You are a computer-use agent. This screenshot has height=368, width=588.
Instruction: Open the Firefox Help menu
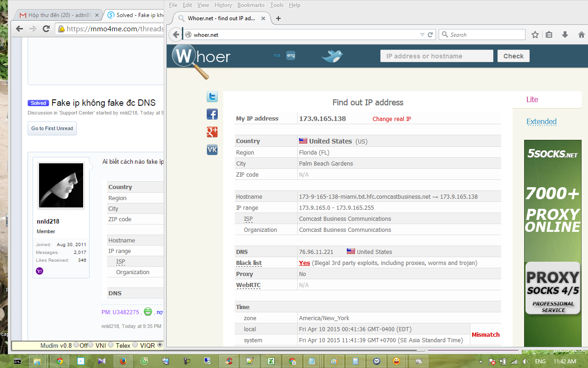pos(294,5)
